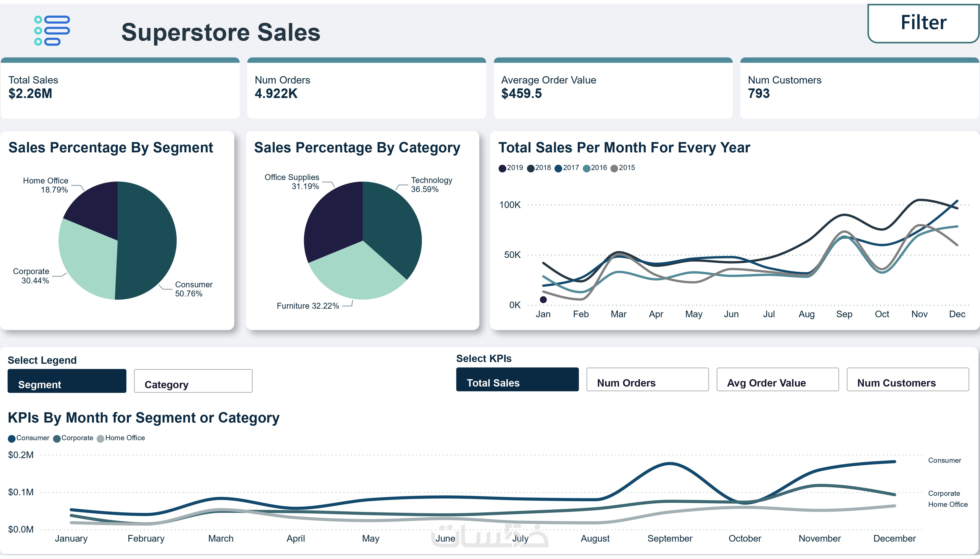
Task: Click the 2015 legend marker
Action: 614,168
